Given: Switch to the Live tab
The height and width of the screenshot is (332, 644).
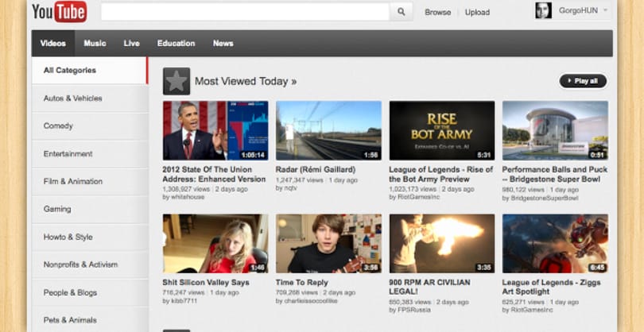Looking at the screenshot, I should (131, 43).
